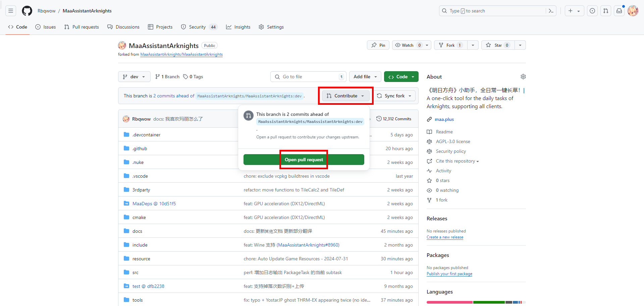Expand Cite this repository menu
The width and height of the screenshot is (644, 306).
[x=457, y=161]
